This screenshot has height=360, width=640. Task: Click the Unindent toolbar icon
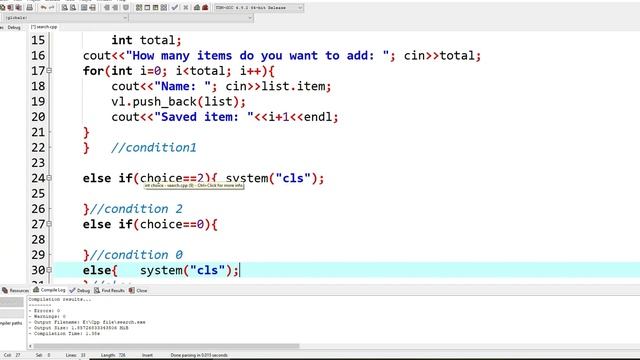116,8
